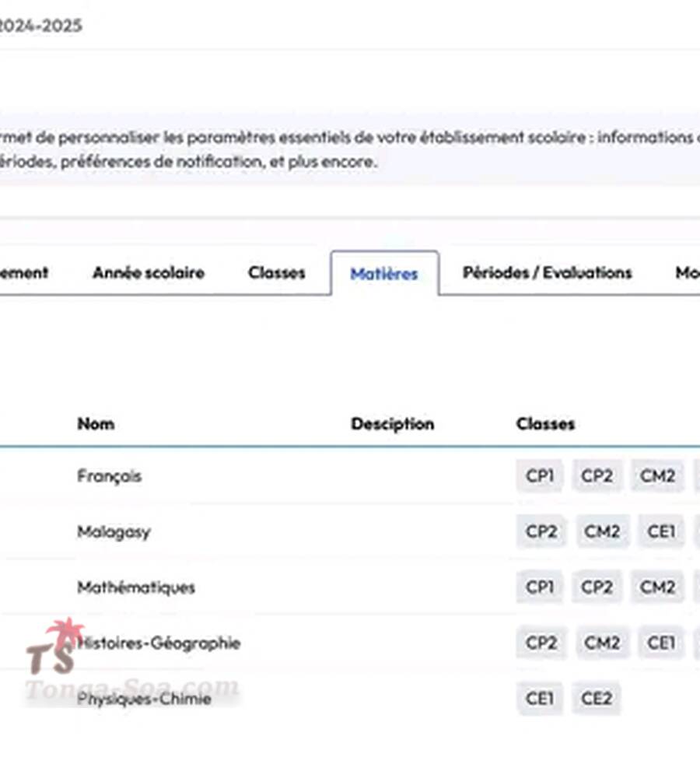
Task: Select the Français subject row
Action: coord(109,476)
